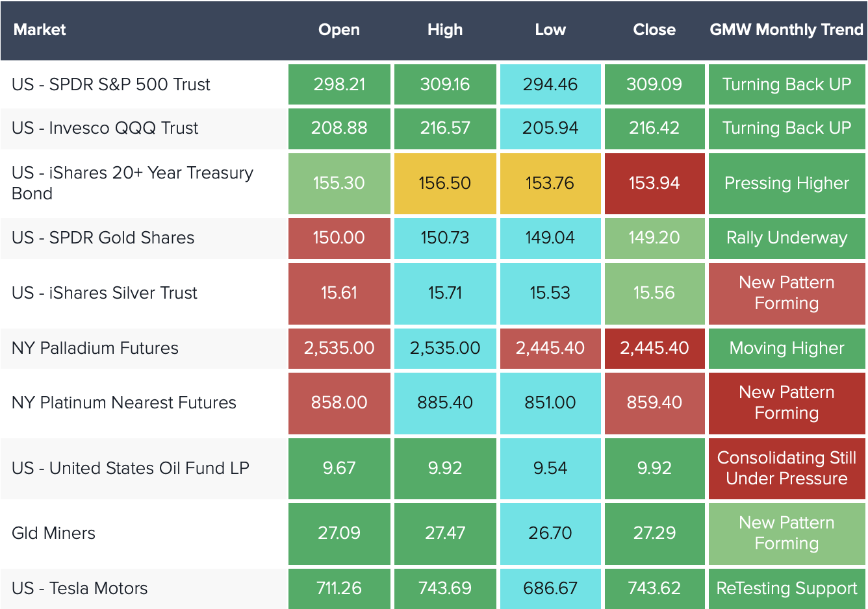The height and width of the screenshot is (609, 868).
Task: Select the US - SPDR S&P 500 Trust row
Action: point(111,84)
